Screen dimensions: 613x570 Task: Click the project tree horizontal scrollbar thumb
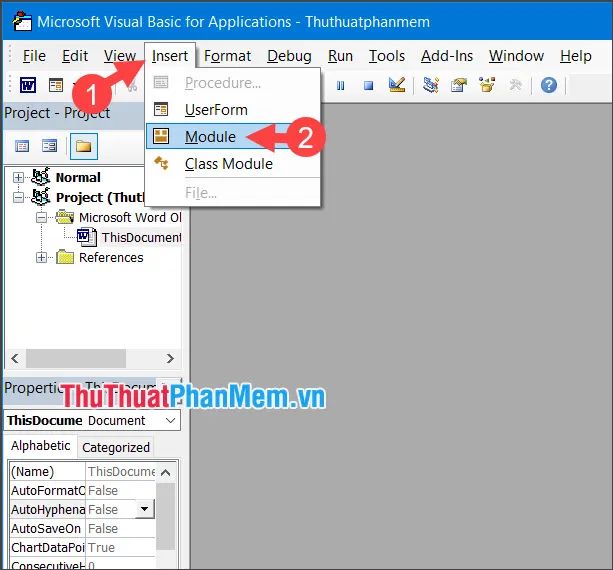[x=76, y=358]
